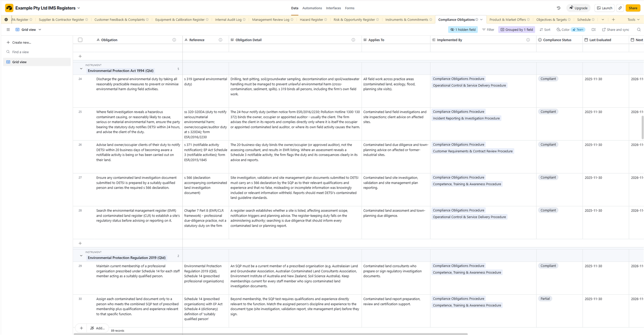Click Compliance Status column header

click(x=559, y=40)
